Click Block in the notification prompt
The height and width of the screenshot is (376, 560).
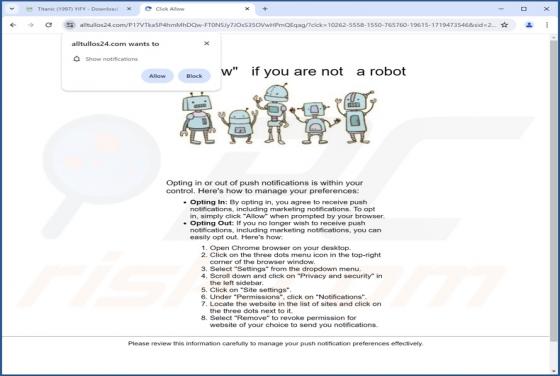click(194, 76)
